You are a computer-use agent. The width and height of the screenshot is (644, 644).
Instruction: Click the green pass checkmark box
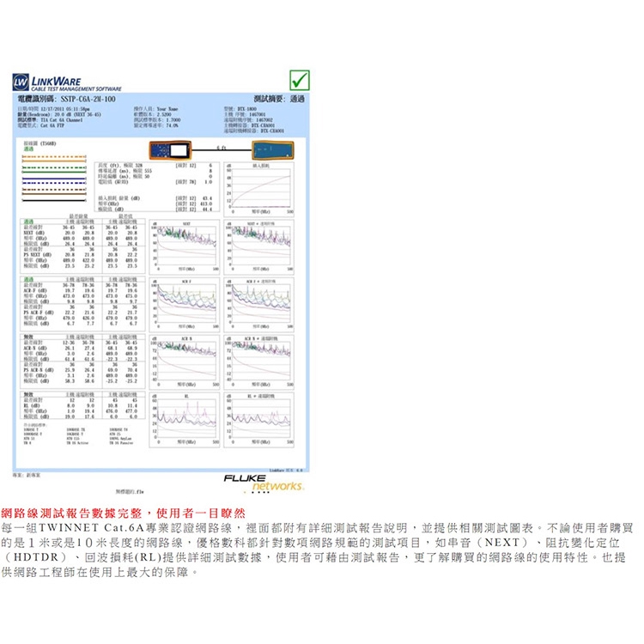(x=300, y=80)
